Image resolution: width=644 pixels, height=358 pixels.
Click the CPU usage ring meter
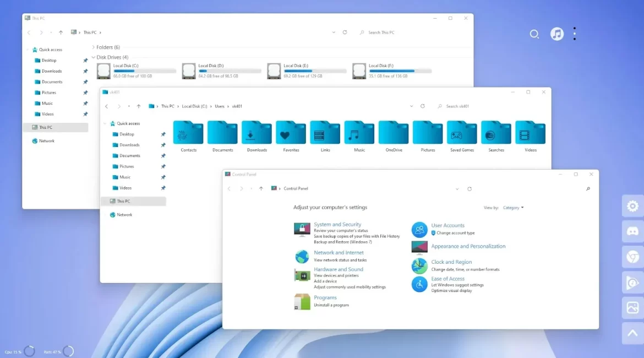click(29, 351)
